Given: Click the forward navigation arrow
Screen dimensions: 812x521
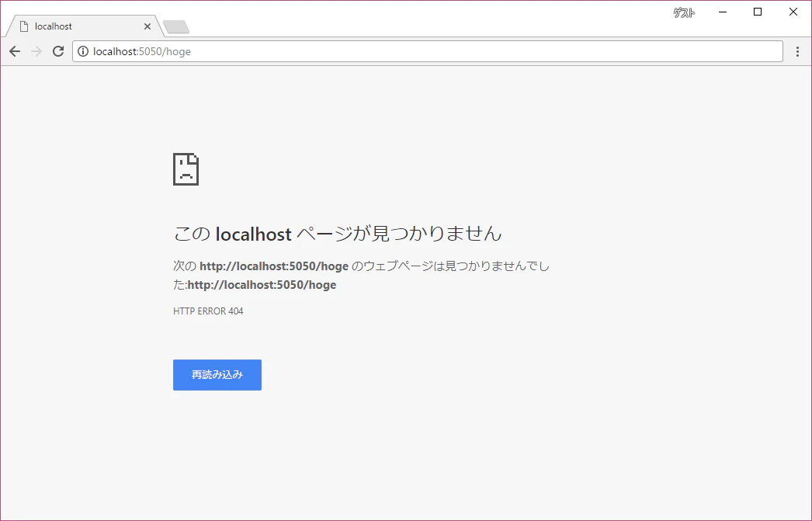Looking at the screenshot, I should pyautogui.click(x=36, y=51).
